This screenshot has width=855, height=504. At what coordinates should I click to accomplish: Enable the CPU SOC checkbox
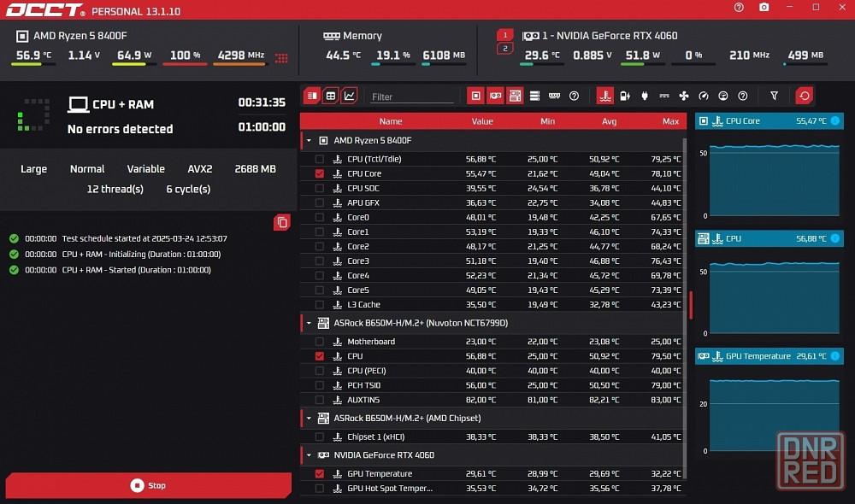tap(320, 189)
